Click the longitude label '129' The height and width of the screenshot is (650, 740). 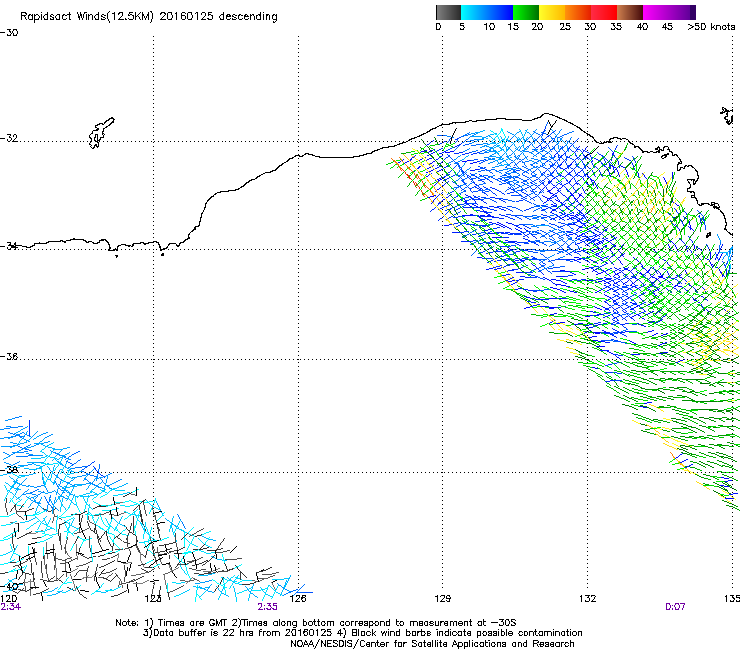[x=442, y=599]
